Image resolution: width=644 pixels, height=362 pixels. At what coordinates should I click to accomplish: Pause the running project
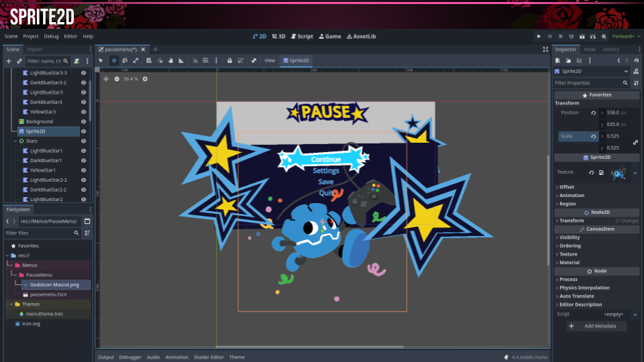pos(549,36)
